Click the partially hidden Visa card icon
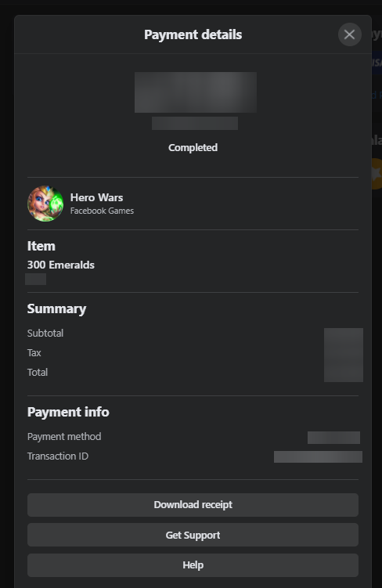The width and height of the screenshot is (382, 588). coord(377,63)
